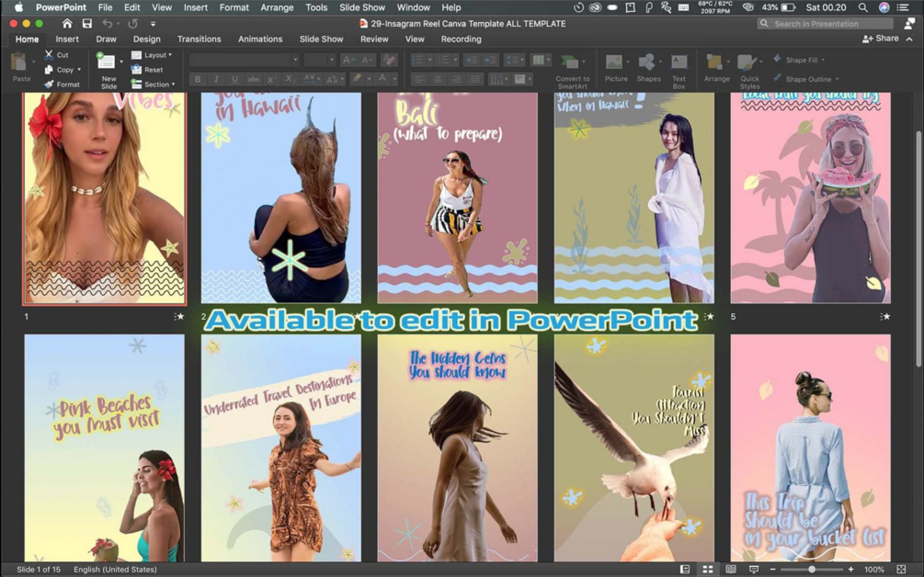The image size is (924, 577).
Task: Click the Cut scissors icon
Action: [49, 55]
